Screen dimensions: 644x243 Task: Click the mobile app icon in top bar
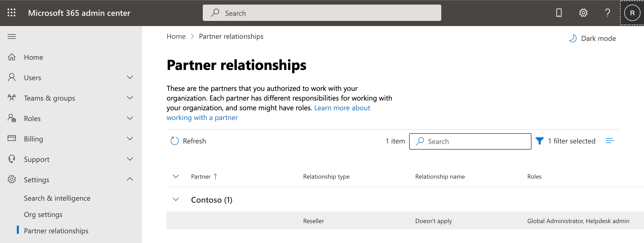pos(558,13)
